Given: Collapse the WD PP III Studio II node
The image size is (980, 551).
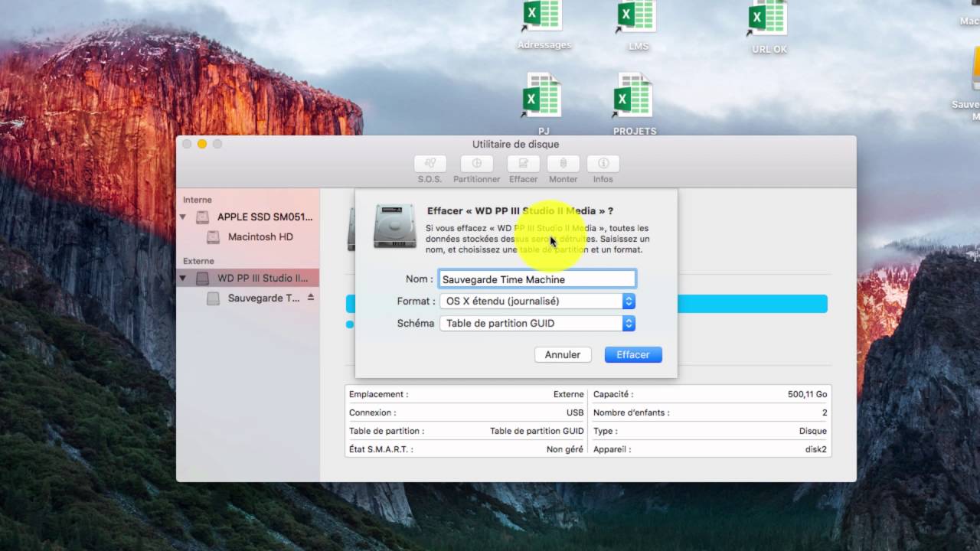Looking at the screenshot, I should (x=183, y=279).
